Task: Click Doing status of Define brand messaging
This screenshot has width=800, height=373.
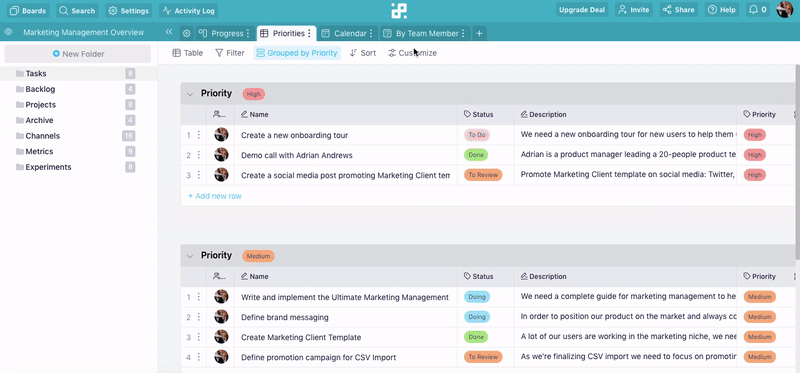Action: (477, 317)
